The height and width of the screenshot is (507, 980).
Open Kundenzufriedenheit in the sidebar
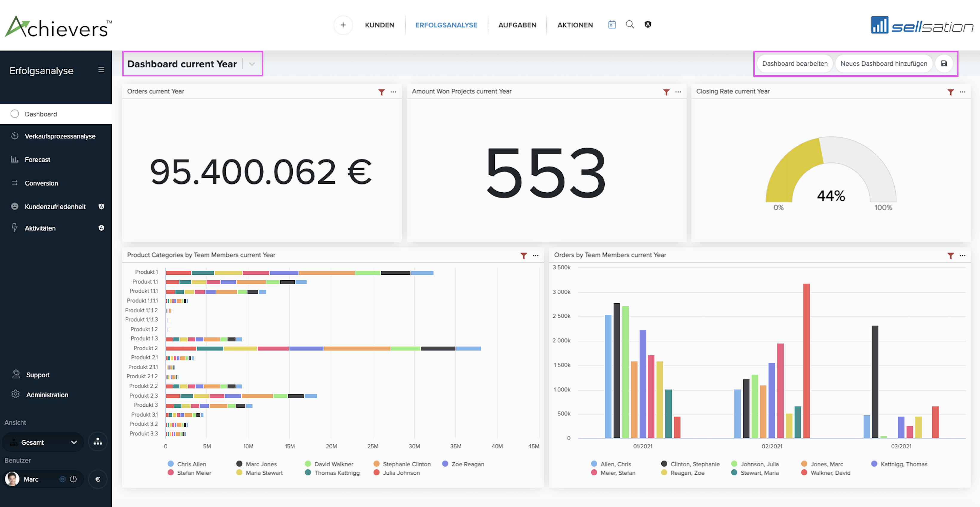(x=56, y=207)
